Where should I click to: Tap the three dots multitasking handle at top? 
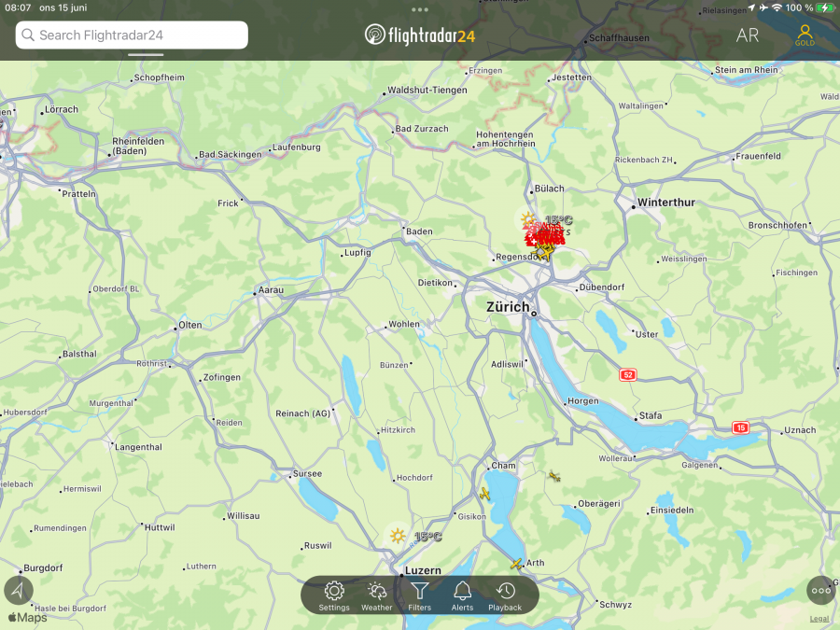[x=420, y=9]
